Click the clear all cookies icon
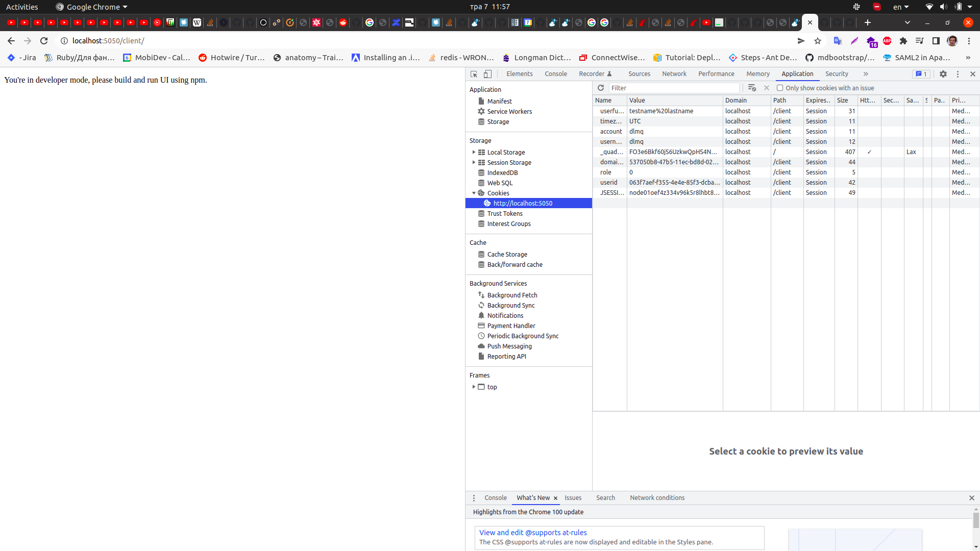The width and height of the screenshot is (980, 551). coord(752,88)
